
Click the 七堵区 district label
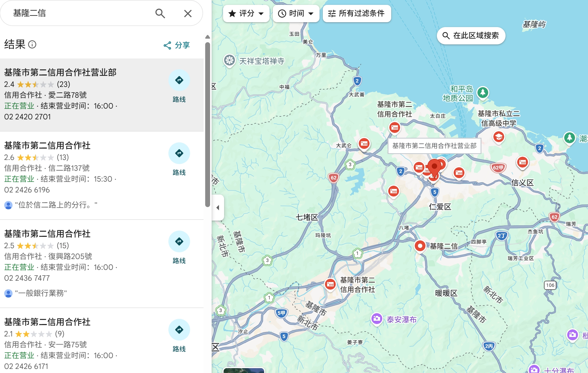307,217
